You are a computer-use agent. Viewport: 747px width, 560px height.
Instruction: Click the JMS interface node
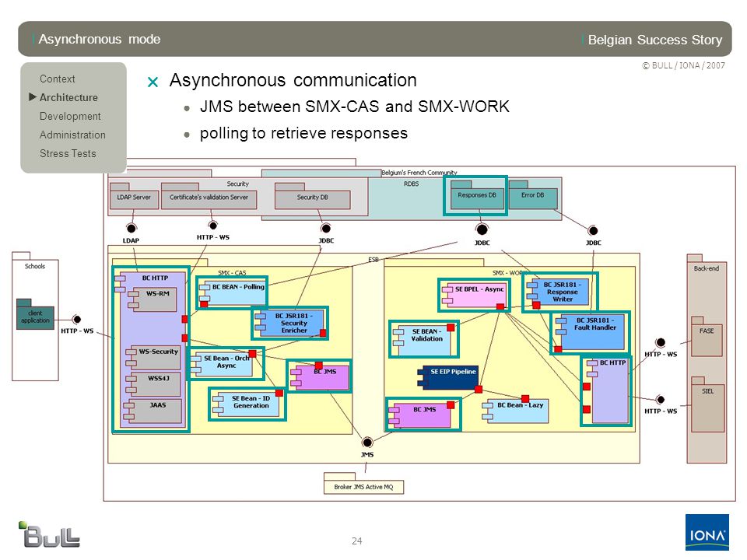coord(367,443)
